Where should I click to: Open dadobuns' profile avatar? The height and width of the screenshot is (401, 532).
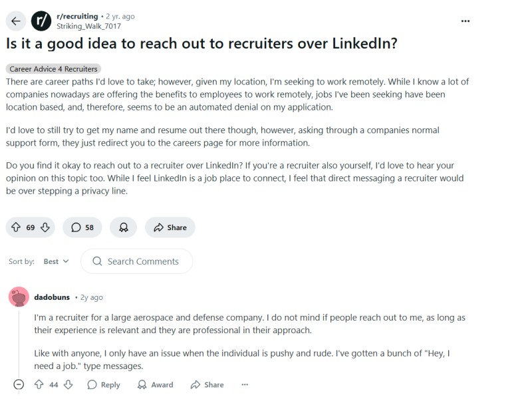point(18,296)
